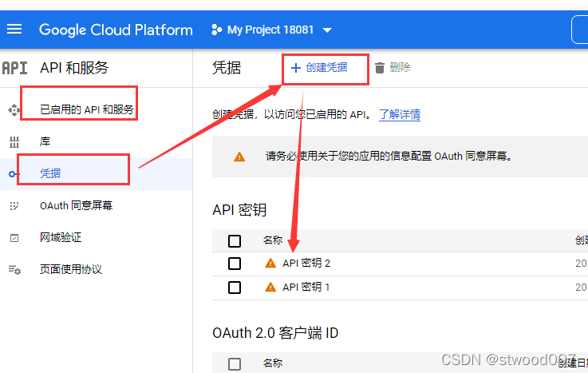Open the hamburger navigation menu
588x373 pixels.
pyautogui.click(x=14, y=30)
